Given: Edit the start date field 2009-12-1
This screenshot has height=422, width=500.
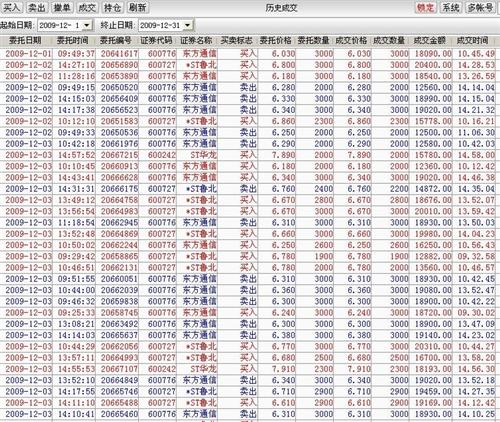Looking at the screenshot, I should (x=60, y=25).
